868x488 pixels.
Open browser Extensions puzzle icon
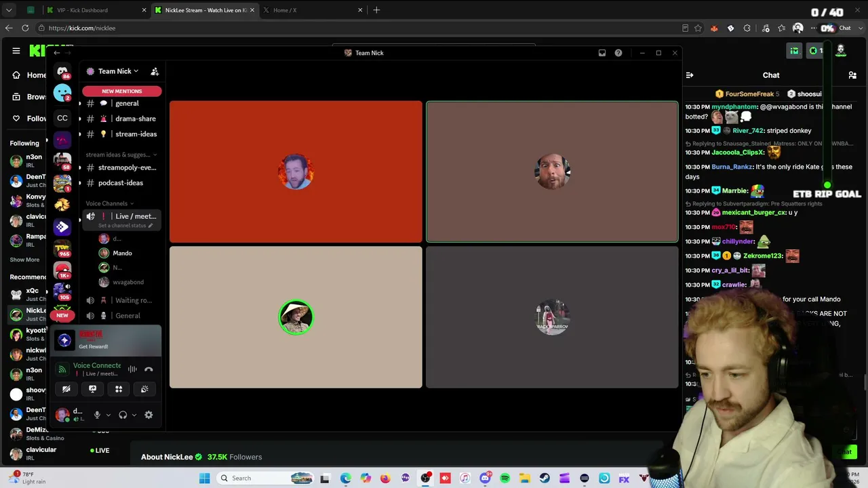[x=747, y=28]
